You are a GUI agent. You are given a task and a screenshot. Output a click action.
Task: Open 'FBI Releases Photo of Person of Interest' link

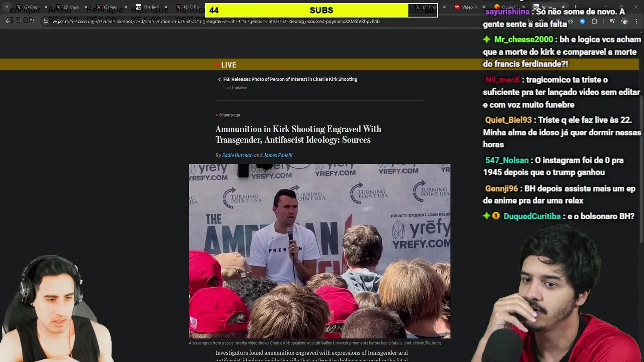pyautogui.click(x=290, y=79)
